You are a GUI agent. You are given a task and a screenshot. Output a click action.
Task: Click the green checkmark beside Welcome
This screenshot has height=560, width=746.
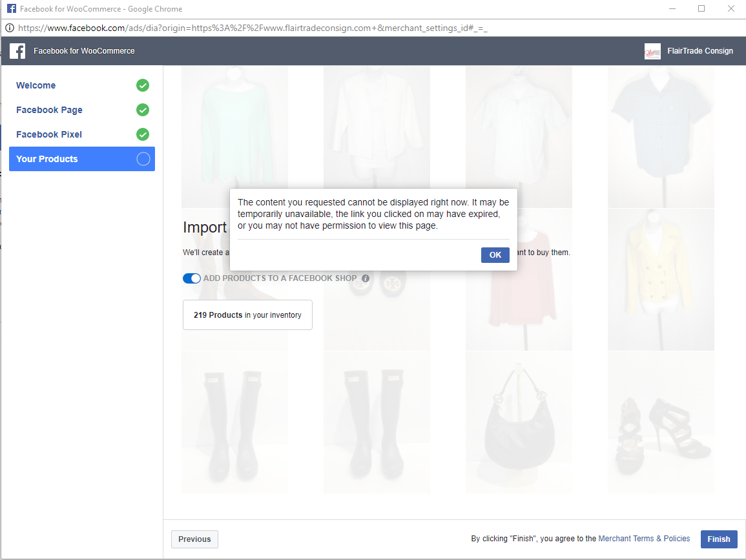[x=143, y=85]
